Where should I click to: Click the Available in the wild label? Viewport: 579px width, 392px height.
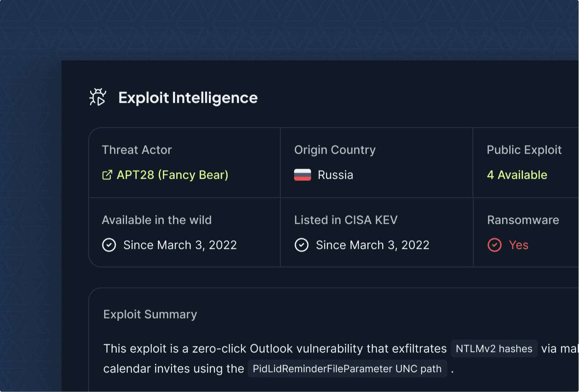pyautogui.click(x=157, y=220)
